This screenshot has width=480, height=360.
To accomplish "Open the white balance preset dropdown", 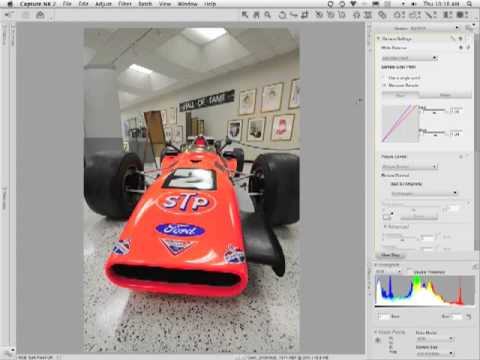I will (409, 58).
